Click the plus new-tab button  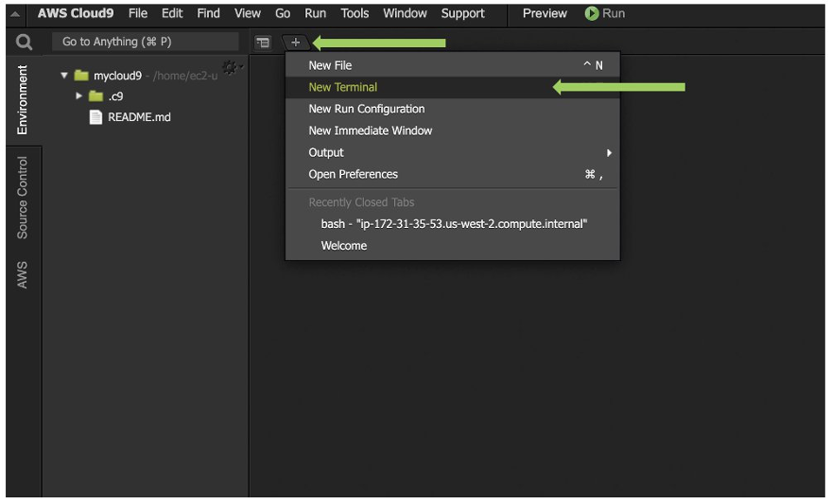click(296, 43)
